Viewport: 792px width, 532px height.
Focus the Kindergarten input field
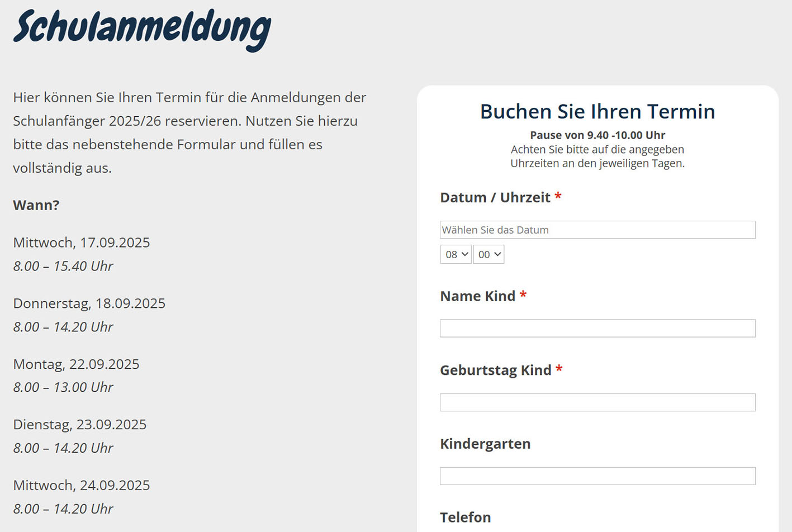(x=597, y=476)
